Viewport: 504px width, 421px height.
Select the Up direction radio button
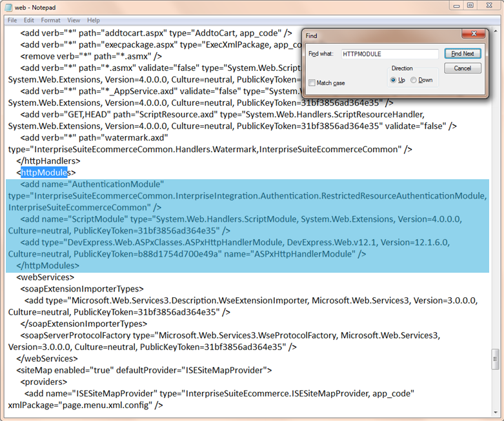pyautogui.click(x=393, y=80)
